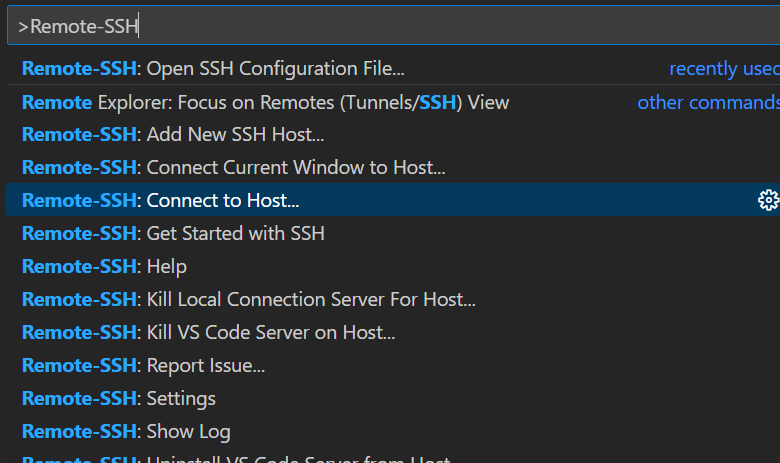Select Remote Explorer: Focus on Remotes View

(x=392, y=102)
